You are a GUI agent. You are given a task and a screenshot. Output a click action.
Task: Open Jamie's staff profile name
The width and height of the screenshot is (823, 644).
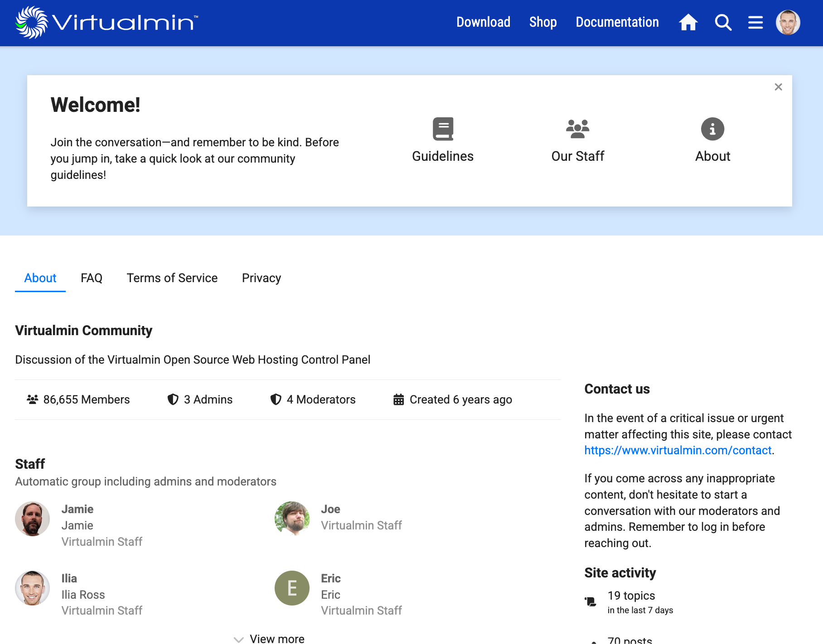coord(77,509)
